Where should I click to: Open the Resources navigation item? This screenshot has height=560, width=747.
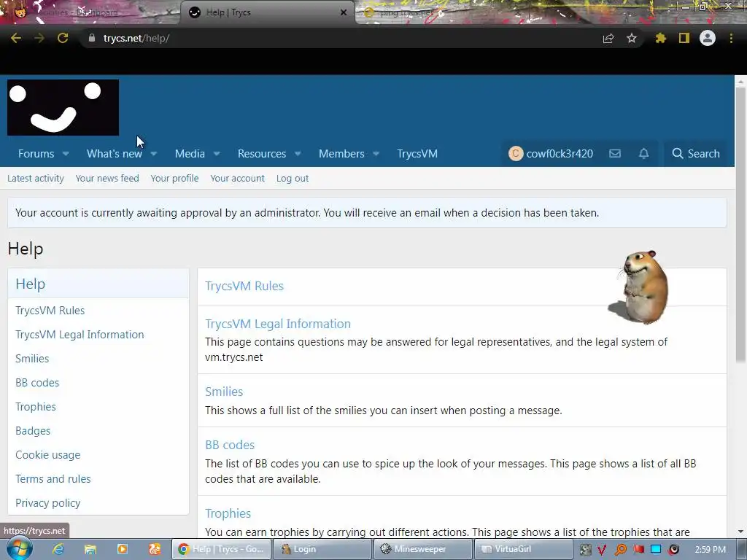[262, 154]
